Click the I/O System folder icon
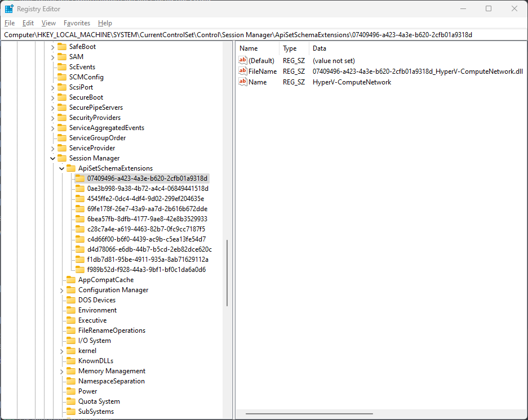The height and width of the screenshot is (420, 528). point(71,340)
